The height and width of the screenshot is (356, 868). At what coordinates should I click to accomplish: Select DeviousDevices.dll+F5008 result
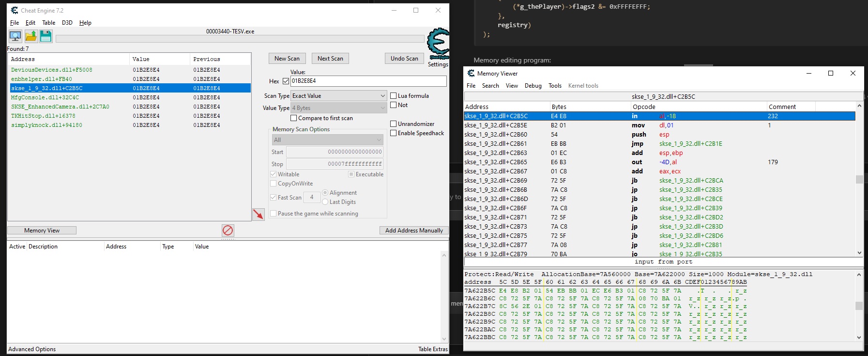130,70
